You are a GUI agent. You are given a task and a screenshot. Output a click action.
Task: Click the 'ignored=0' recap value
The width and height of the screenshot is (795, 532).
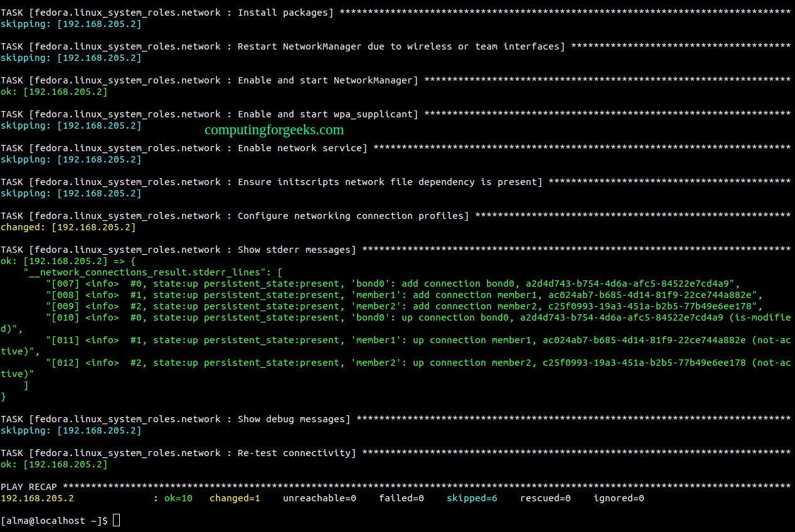coord(619,498)
